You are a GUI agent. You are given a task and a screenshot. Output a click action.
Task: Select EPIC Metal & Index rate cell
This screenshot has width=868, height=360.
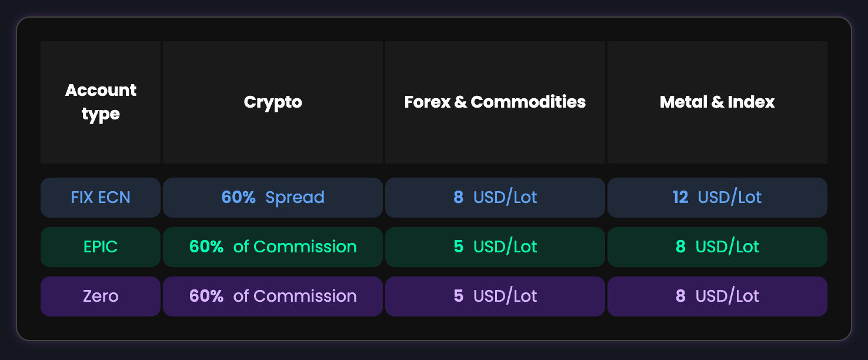coord(717,246)
